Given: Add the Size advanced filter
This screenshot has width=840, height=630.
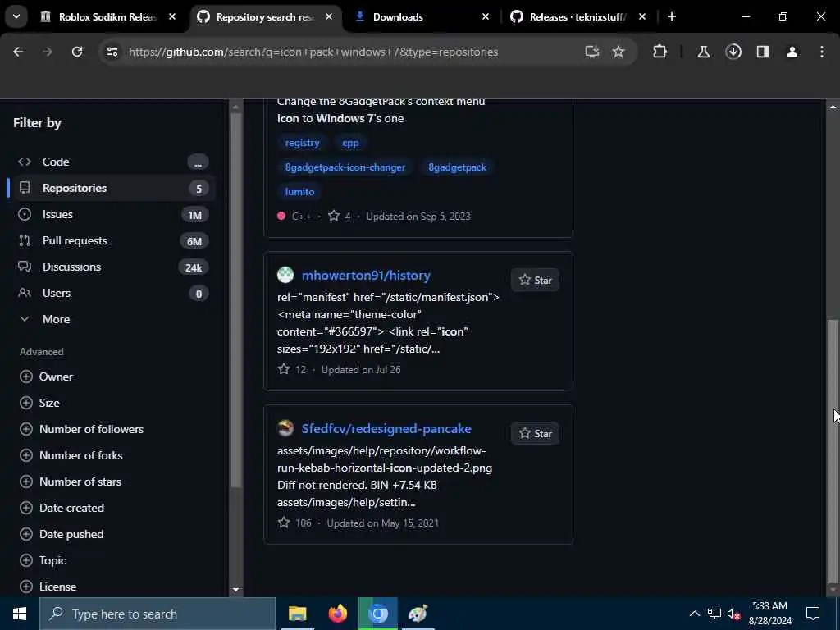Looking at the screenshot, I should pyautogui.click(x=39, y=403).
